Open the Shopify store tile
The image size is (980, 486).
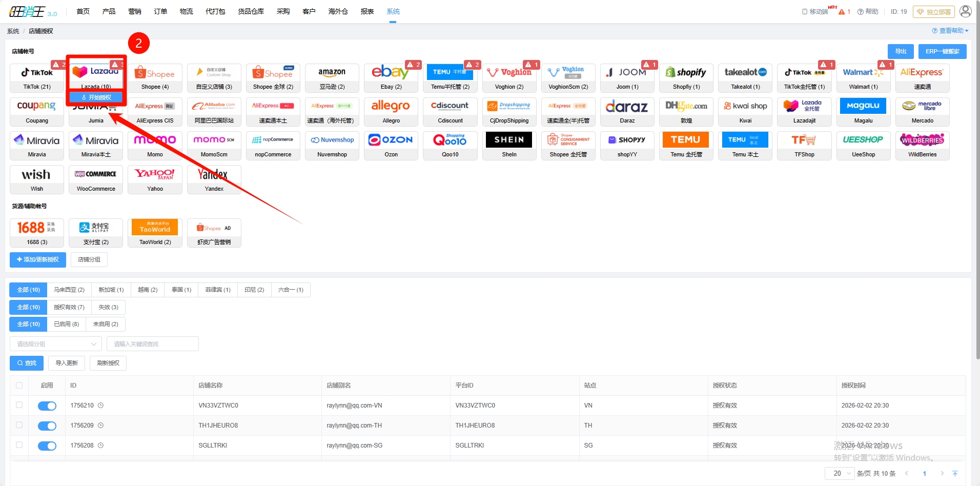point(686,77)
